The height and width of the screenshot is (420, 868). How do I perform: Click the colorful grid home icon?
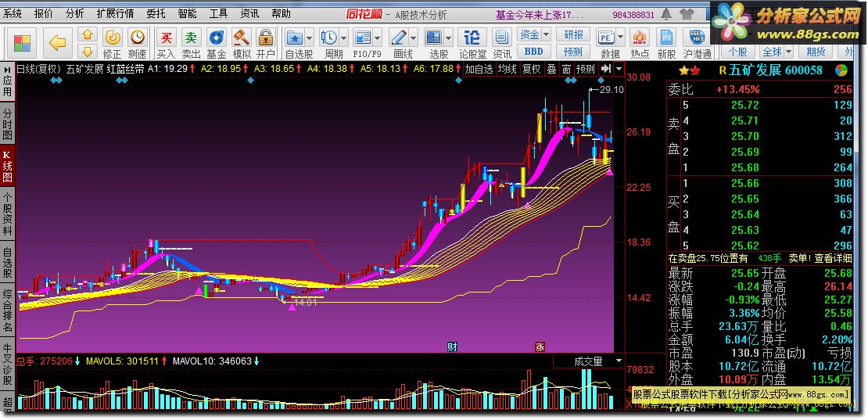22,43
